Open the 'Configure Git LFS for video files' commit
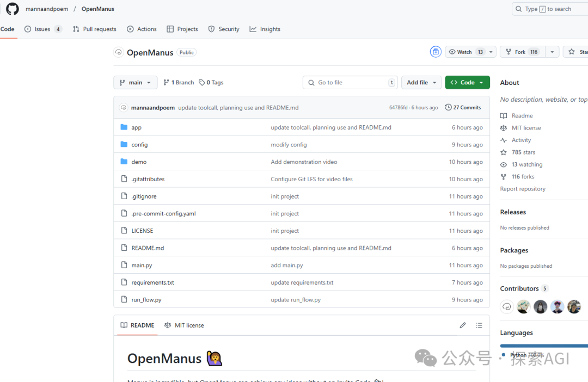 pos(311,179)
